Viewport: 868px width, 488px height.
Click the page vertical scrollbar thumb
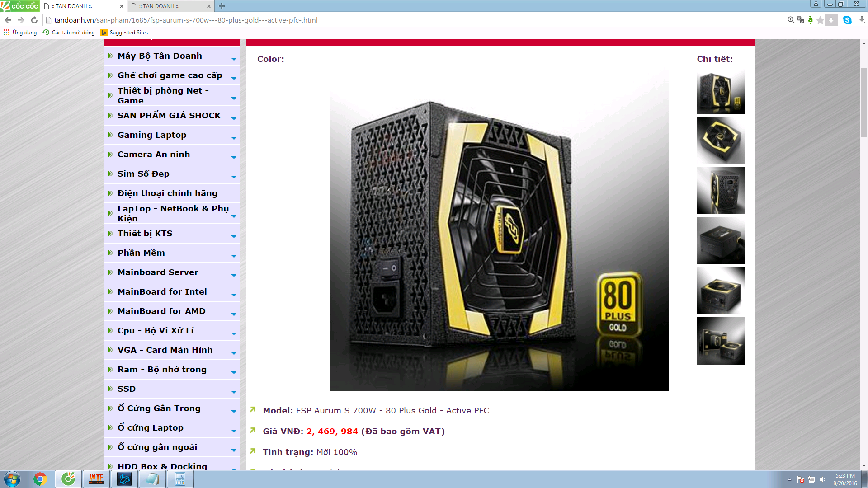click(x=864, y=102)
